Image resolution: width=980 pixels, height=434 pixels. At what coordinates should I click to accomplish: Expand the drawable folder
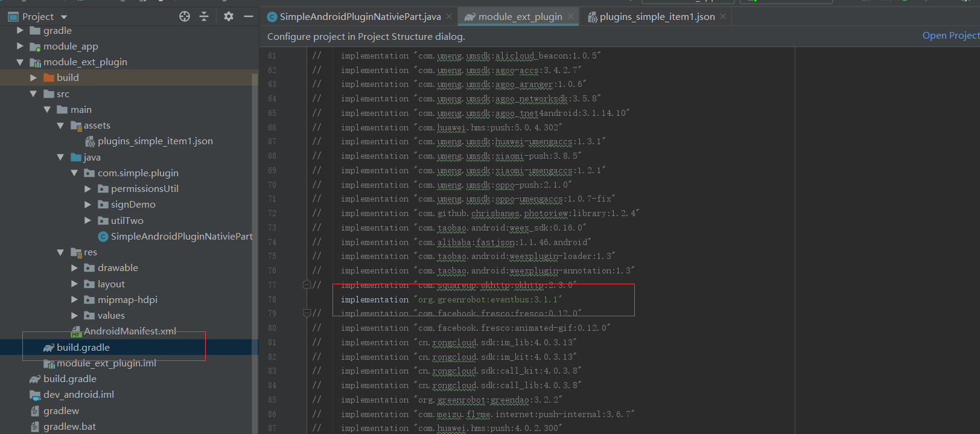(74, 268)
